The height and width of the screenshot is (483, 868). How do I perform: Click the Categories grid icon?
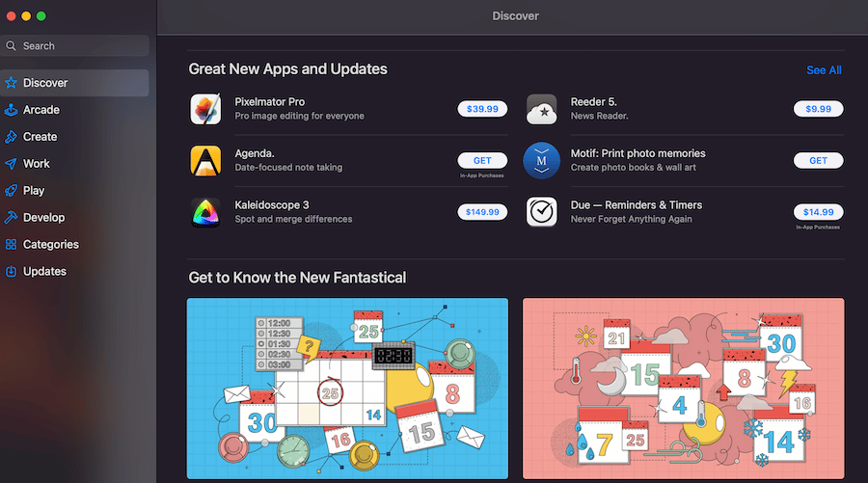coord(11,245)
